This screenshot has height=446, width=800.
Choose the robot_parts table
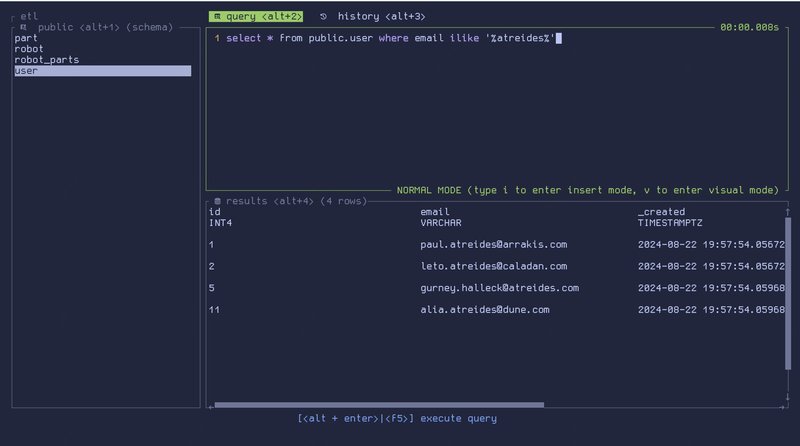pos(47,60)
